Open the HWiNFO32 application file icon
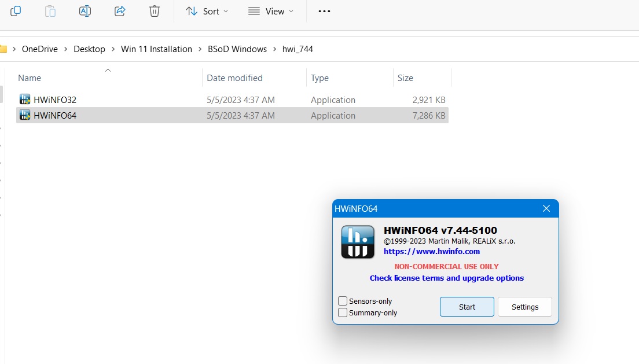 [x=25, y=99]
